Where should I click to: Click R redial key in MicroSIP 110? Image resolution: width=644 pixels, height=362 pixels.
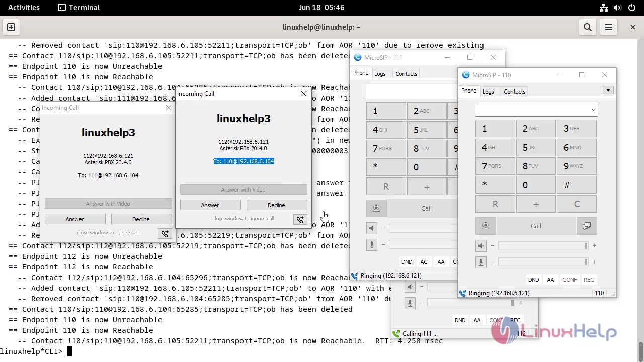point(495,204)
